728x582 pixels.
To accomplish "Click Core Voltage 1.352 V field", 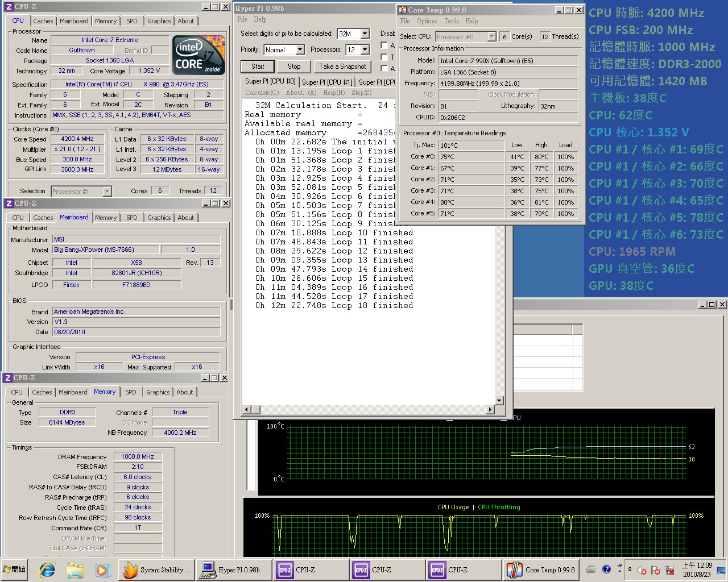I will (149, 70).
